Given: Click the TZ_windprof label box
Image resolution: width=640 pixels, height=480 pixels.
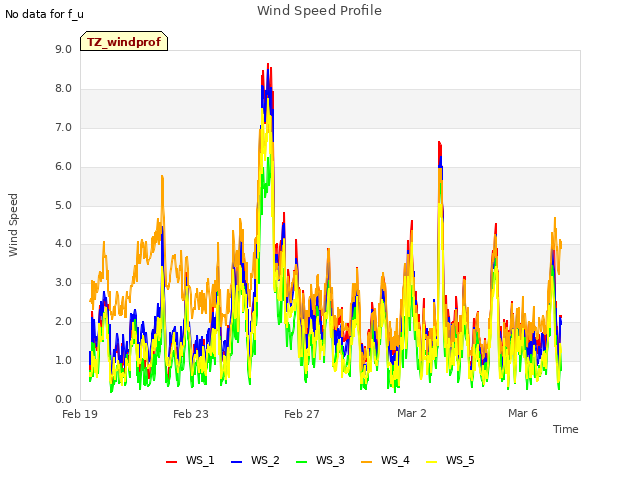Looking at the screenshot, I should point(124,41).
